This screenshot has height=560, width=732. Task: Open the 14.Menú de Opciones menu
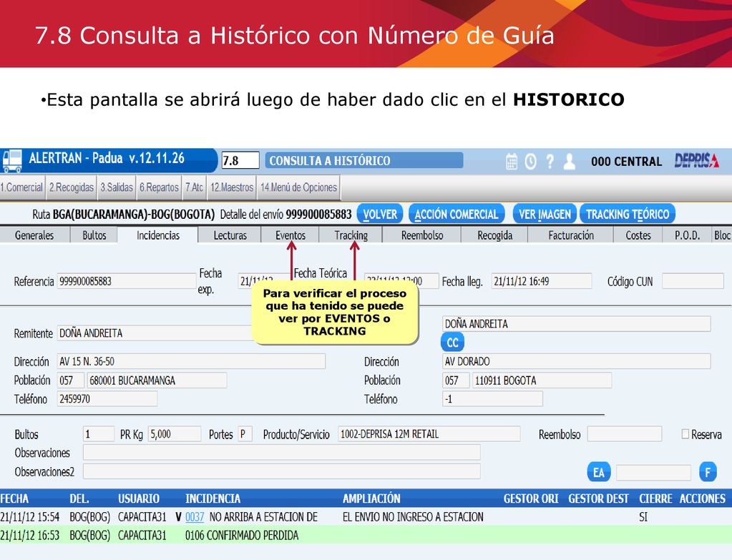pyautogui.click(x=299, y=187)
